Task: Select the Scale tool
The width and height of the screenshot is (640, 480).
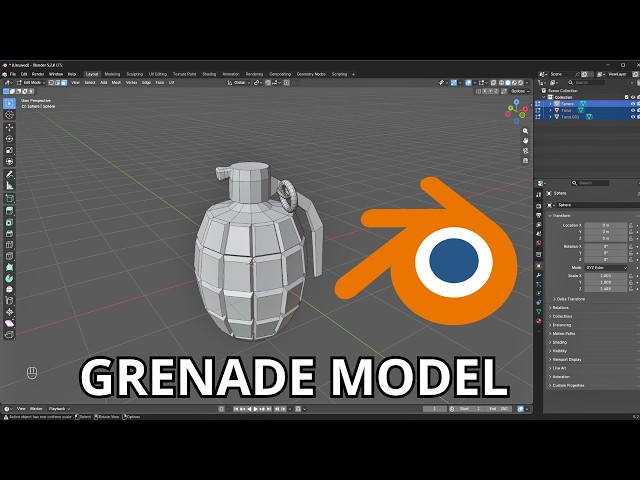Action: (9, 150)
